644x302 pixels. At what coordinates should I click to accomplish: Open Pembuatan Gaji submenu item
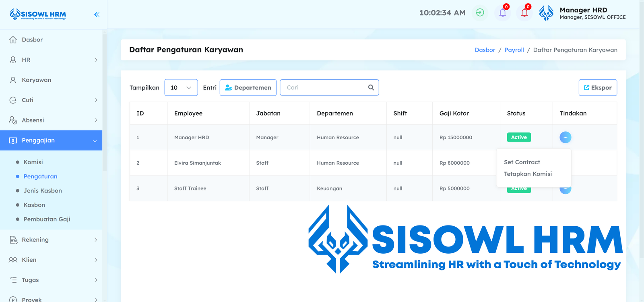(47, 219)
